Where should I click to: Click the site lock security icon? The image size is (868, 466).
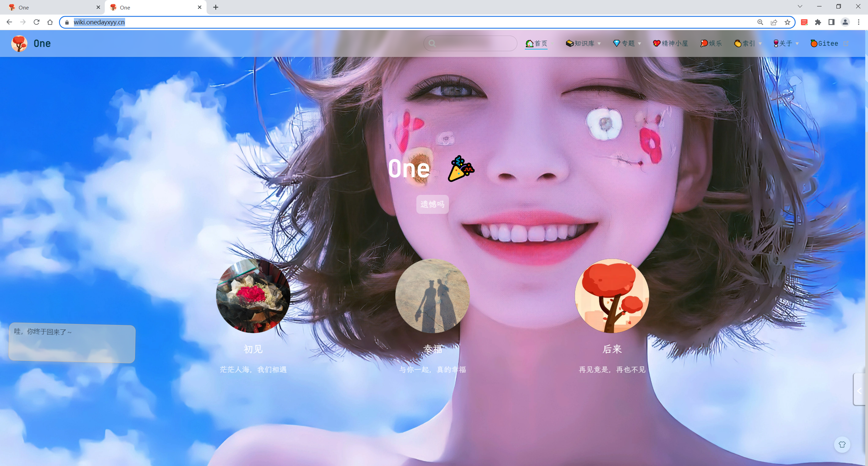pos(67,22)
